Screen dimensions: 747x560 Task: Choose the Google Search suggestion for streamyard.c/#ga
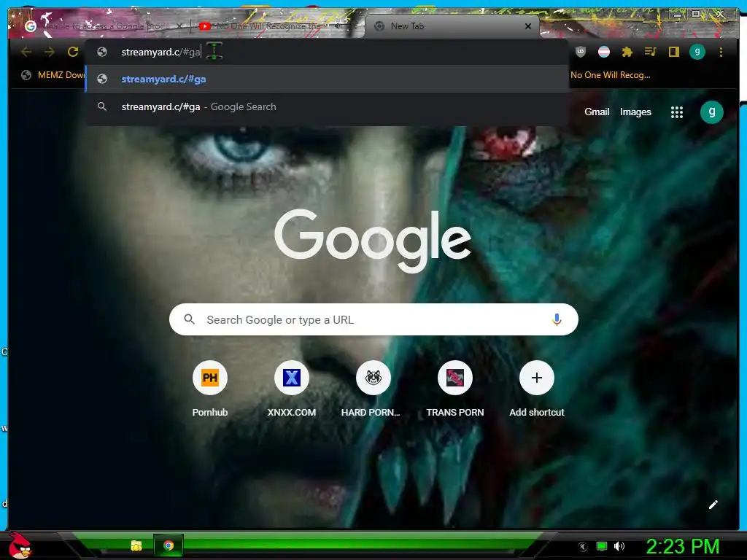click(327, 106)
